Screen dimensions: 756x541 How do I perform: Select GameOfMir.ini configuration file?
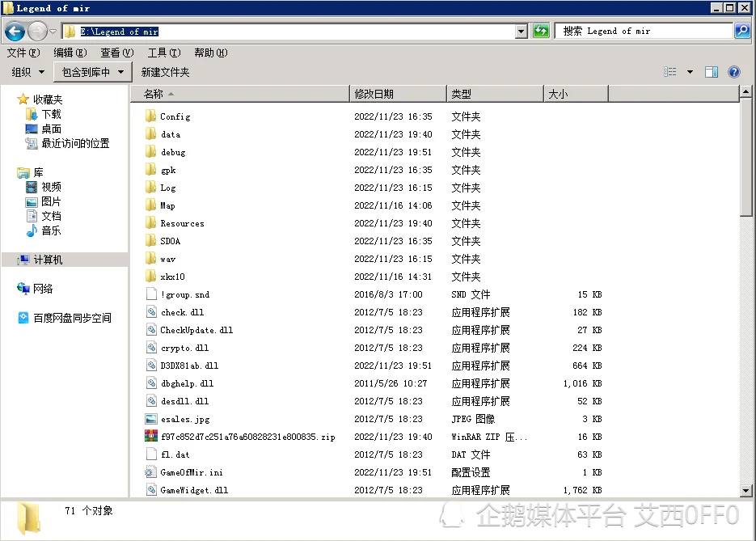click(x=191, y=472)
